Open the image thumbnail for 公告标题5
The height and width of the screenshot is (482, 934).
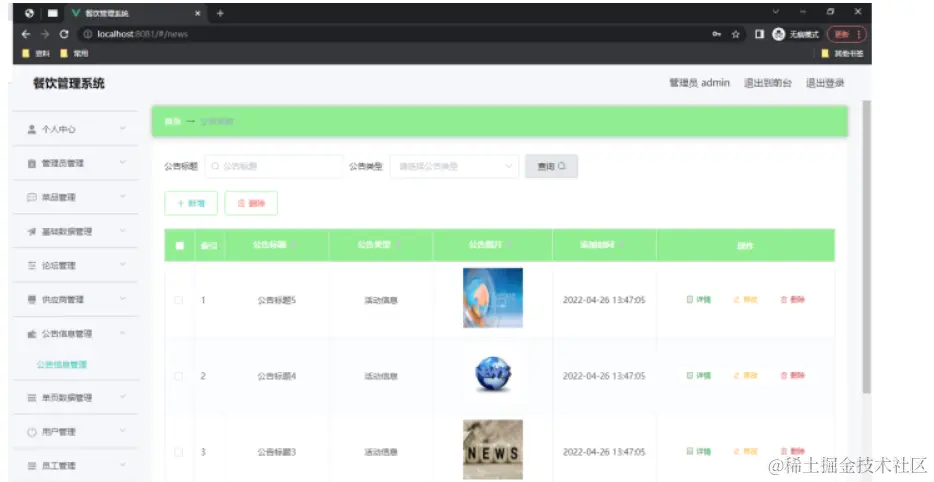493,298
